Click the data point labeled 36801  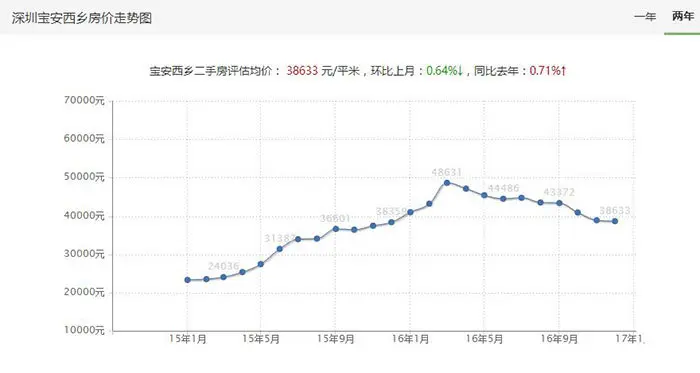[336, 229]
